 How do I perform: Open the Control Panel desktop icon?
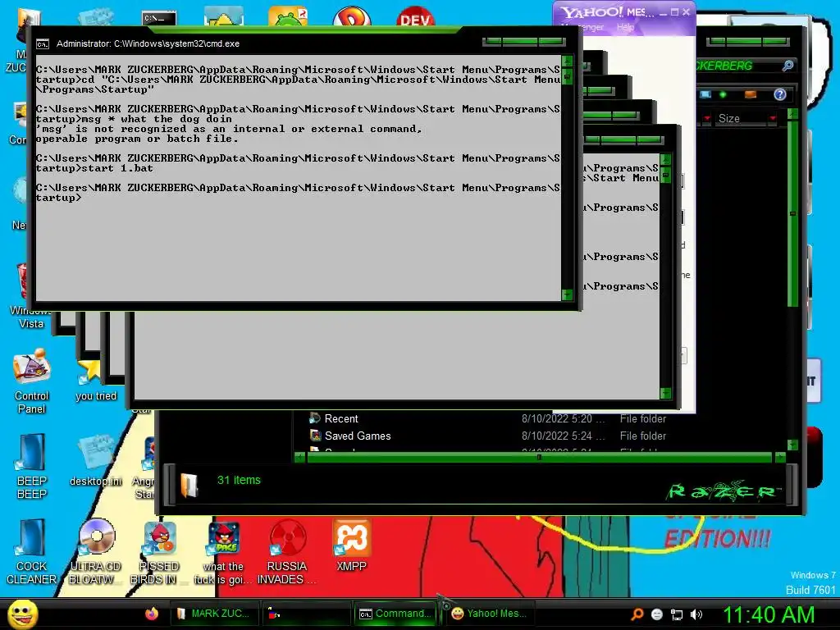click(32, 381)
